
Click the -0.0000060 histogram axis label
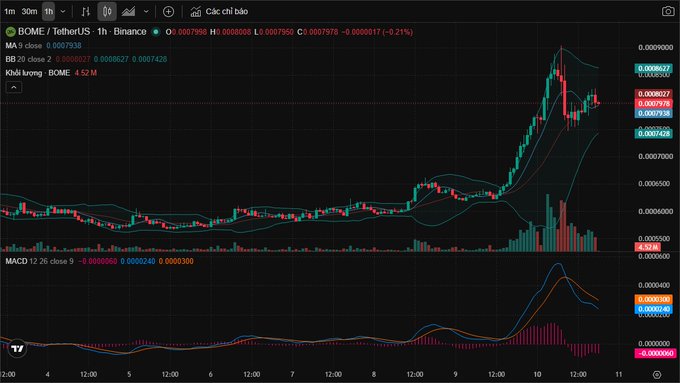(x=655, y=354)
